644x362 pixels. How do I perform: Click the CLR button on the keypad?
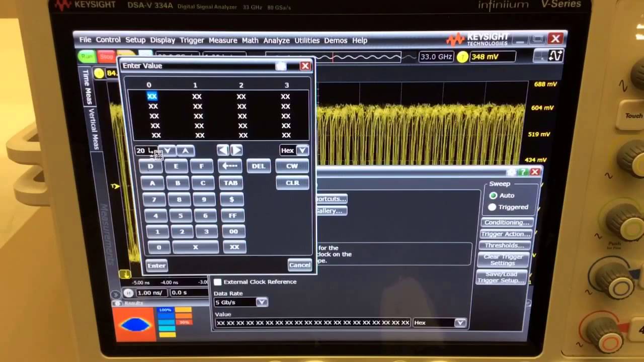point(292,183)
